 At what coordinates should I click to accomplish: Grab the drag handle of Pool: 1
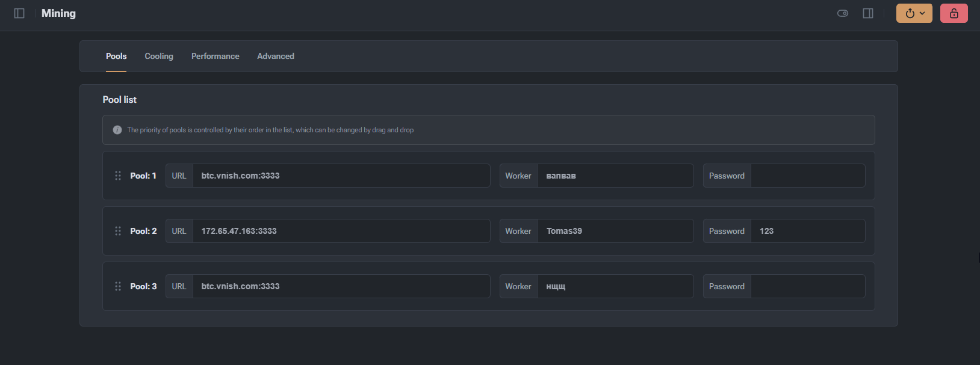click(x=118, y=176)
